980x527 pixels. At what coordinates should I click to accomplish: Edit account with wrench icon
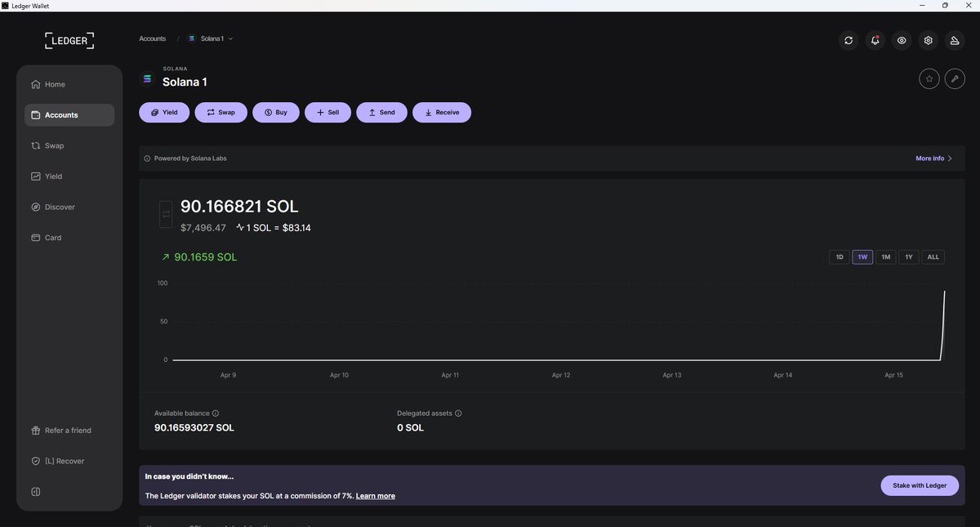pos(955,78)
